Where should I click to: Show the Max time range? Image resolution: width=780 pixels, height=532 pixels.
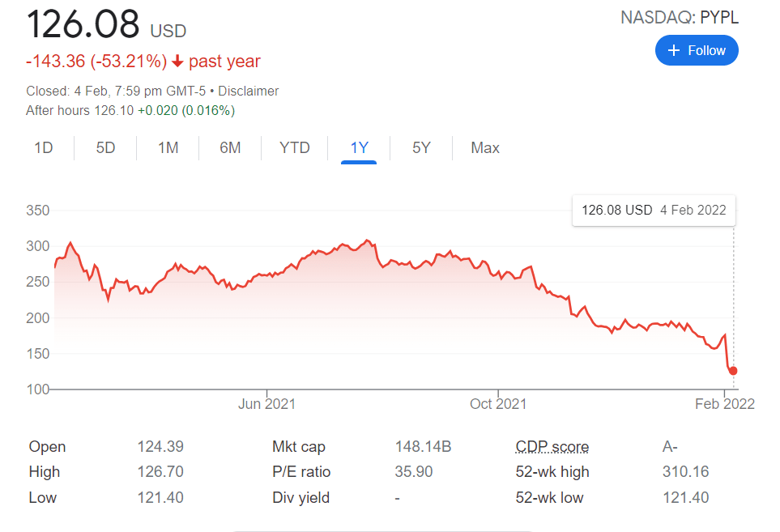click(x=485, y=148)
